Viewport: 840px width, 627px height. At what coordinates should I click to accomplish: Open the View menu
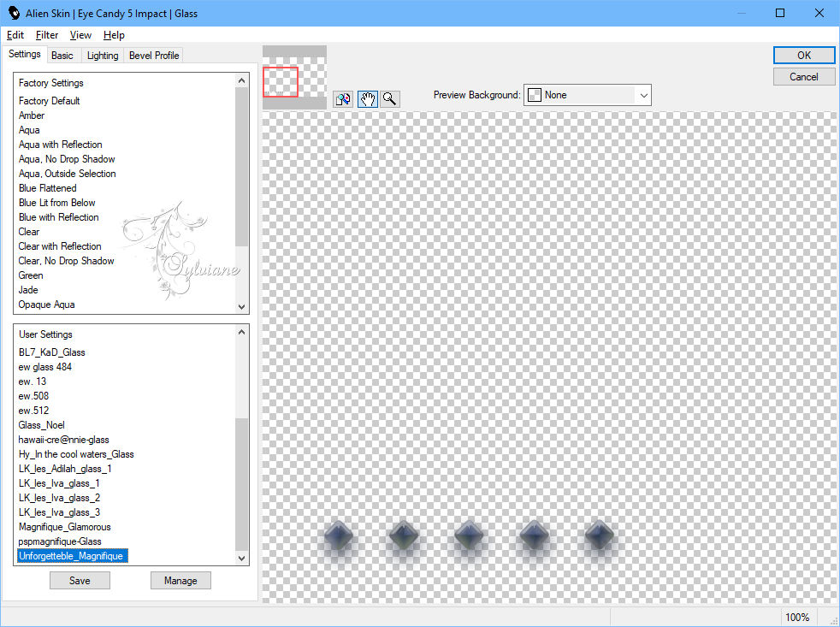(80, 35)
